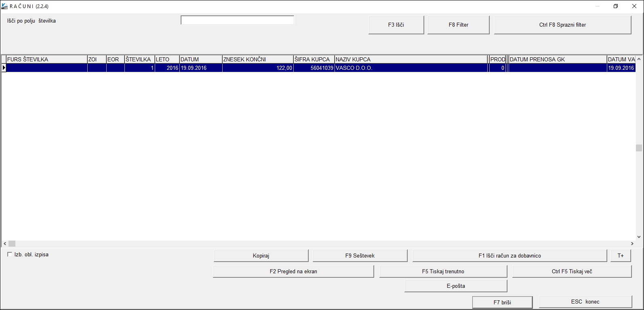Close the RAČUNI window
This screenshot has width=644, height=310.
[634, 6]
